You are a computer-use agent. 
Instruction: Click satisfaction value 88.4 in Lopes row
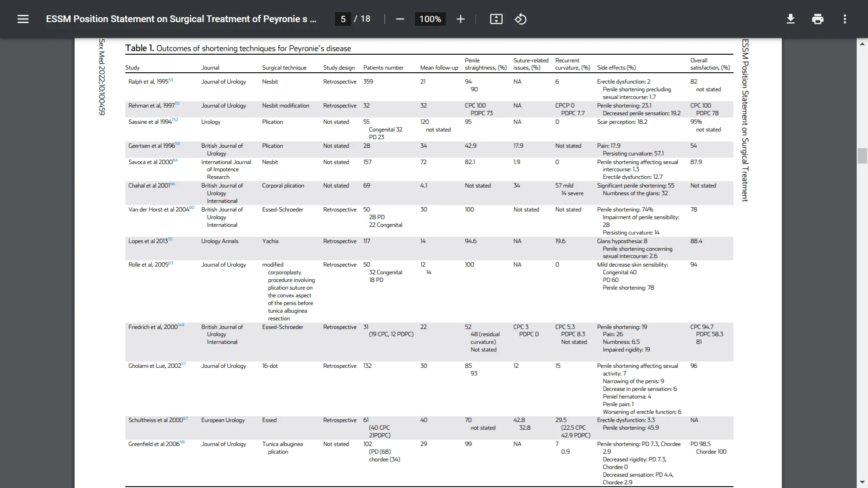point(696,241)
